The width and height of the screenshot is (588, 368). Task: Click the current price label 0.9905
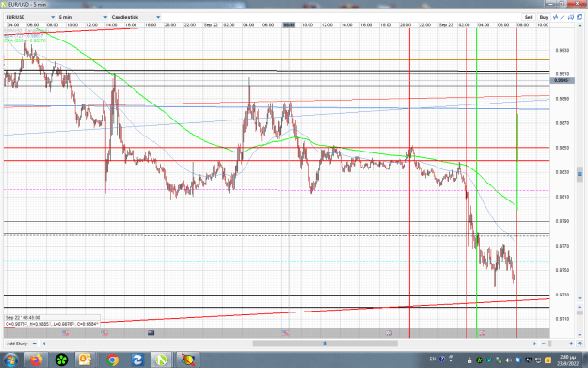tap(562, 80)
